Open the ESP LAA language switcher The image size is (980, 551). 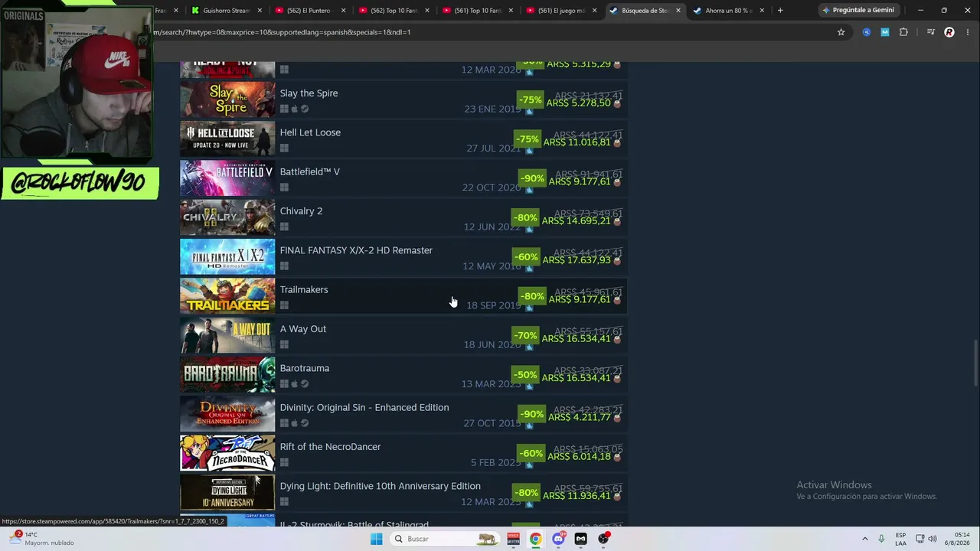point(901,539)
